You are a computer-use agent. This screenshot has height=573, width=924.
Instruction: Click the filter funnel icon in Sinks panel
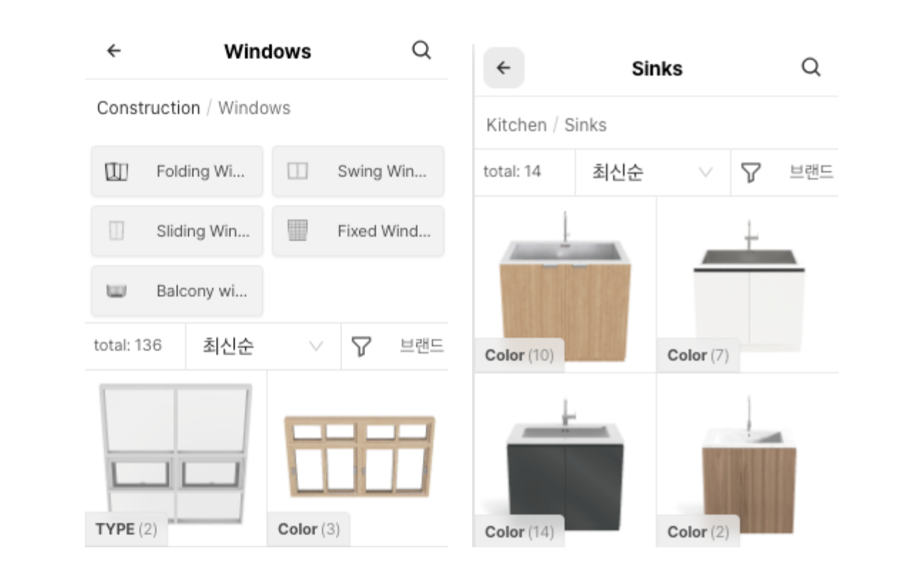(x=751, y=172)
